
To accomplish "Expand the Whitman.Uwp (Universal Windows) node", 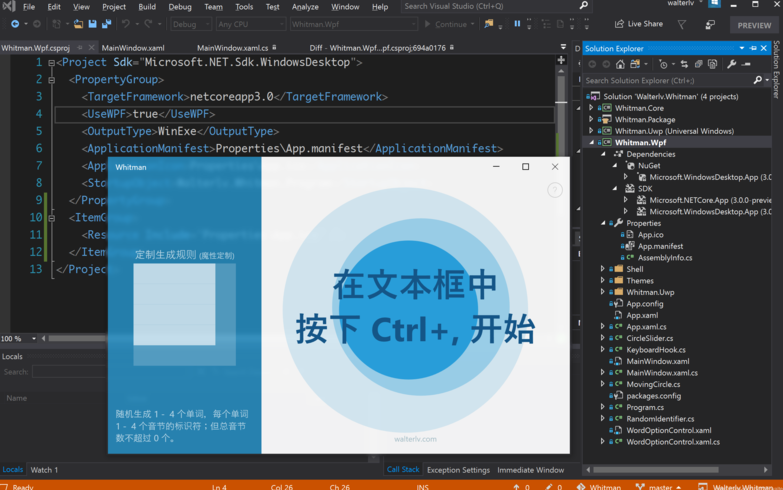I will tap(591, 130).
